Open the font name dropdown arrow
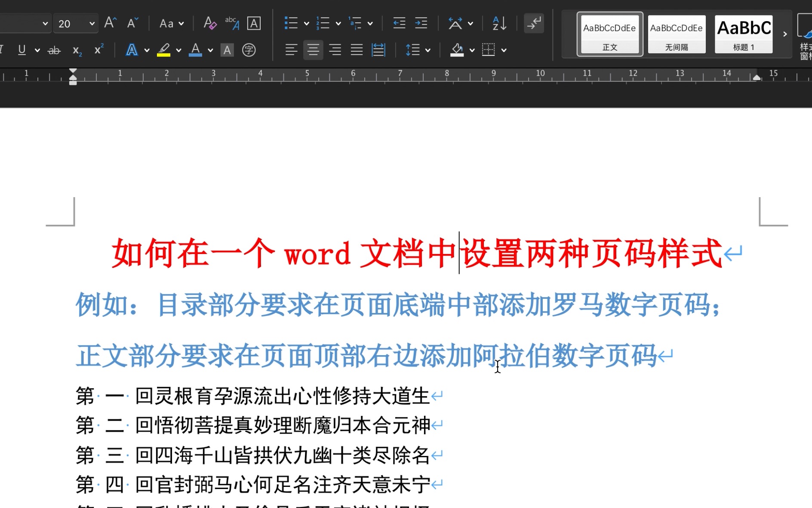Image resolution: width=812 pixels, height=508 pixels. point(45,24)
